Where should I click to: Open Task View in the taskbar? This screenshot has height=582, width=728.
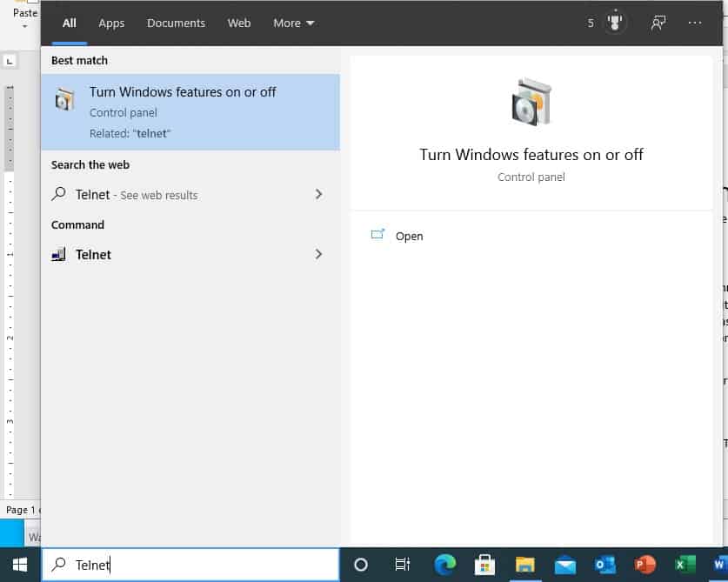[402, 565]
